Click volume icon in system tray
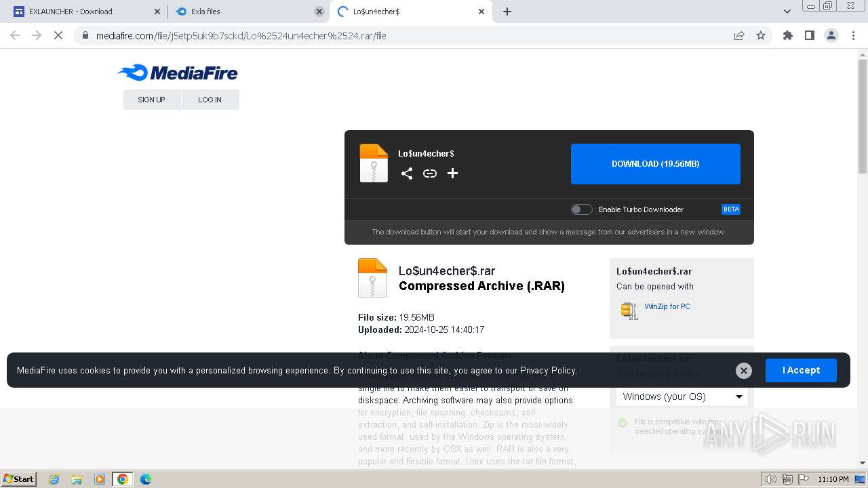868x488 pixels. 770,479
